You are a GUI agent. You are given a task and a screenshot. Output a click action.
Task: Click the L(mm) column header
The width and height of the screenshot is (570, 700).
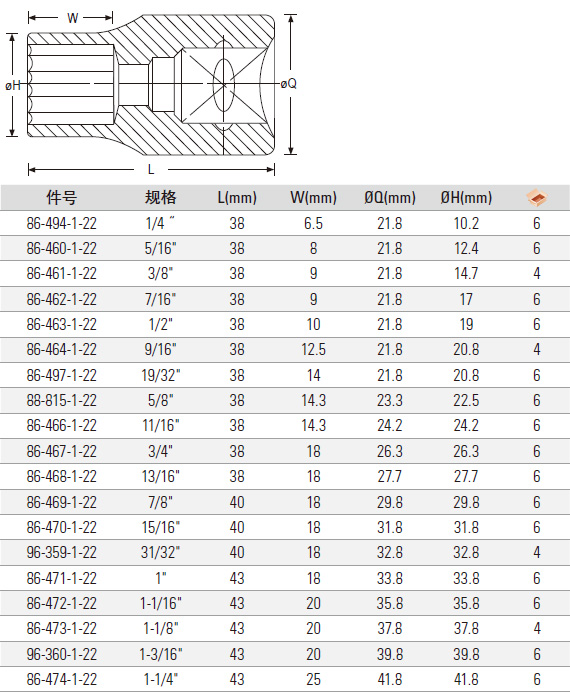click(x=237, y=197)
